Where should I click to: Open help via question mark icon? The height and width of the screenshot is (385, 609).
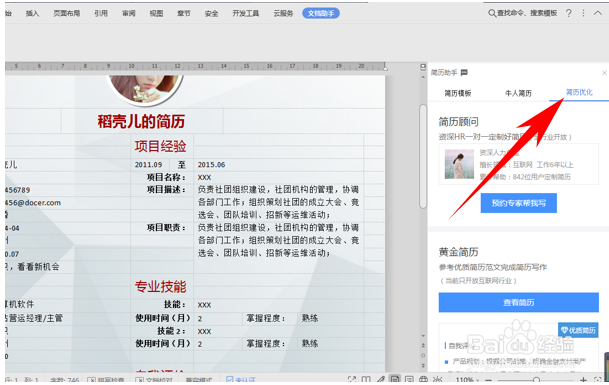(569, 13)
